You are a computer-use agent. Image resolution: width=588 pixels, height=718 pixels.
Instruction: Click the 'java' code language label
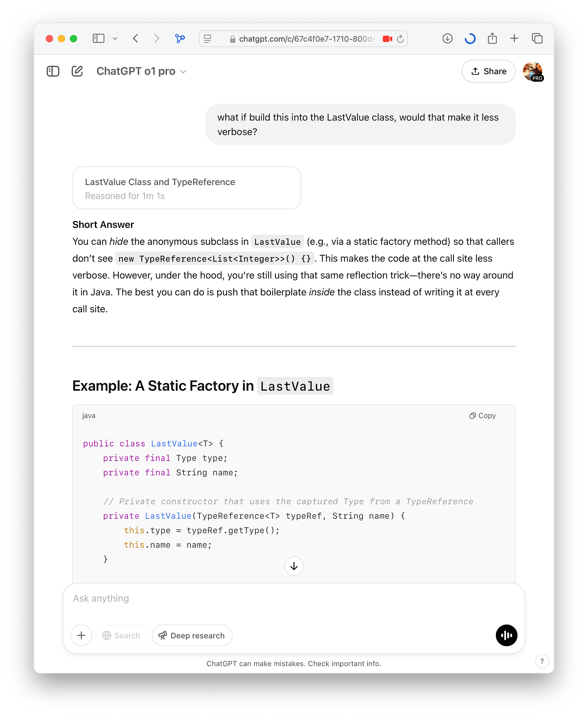(x=89, y=416)
